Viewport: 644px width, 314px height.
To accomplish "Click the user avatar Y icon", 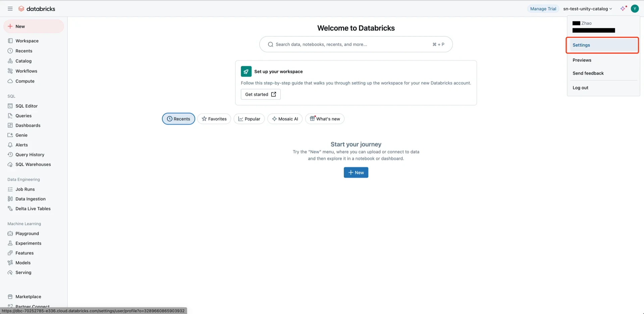I will click(x=635, y=9).
